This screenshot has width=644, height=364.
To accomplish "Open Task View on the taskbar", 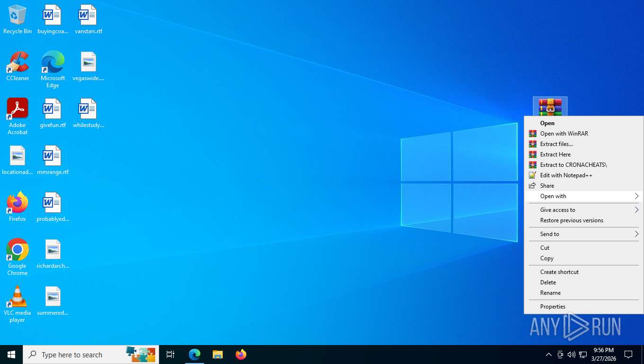I will (170, 355).
